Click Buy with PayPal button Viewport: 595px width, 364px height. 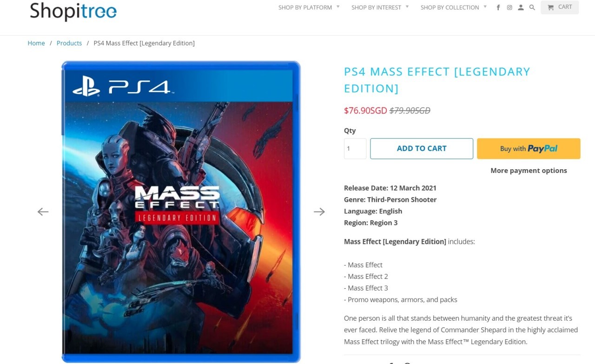click(529, 149)
